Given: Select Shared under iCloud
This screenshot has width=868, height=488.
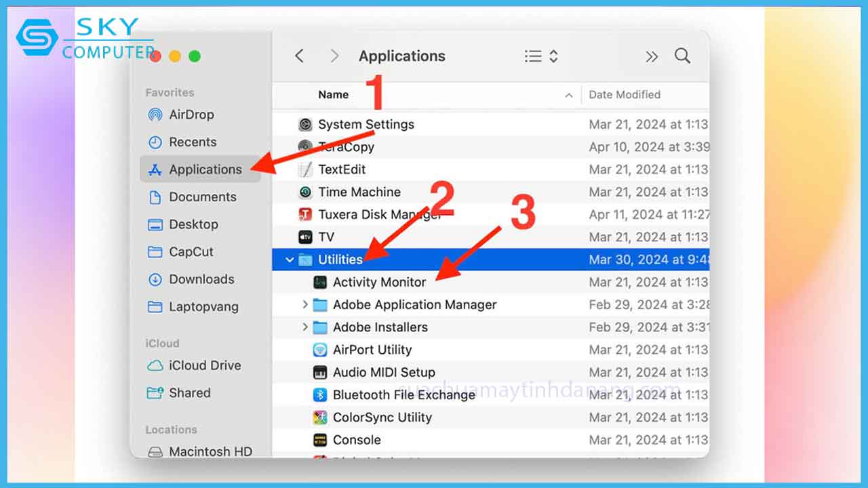Looking at the screenshot, I should point(179,392).
